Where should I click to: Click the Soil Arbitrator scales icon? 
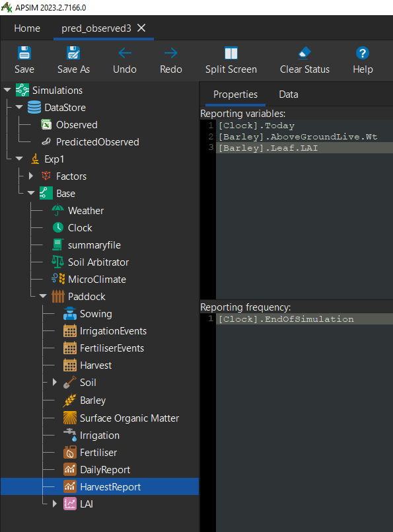tap(58, 262)
